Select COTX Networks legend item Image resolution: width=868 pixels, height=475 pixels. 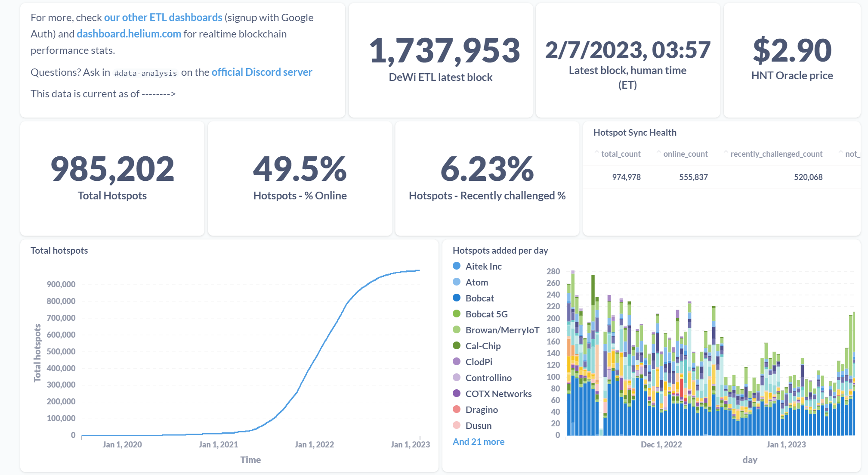pos(492,394)
